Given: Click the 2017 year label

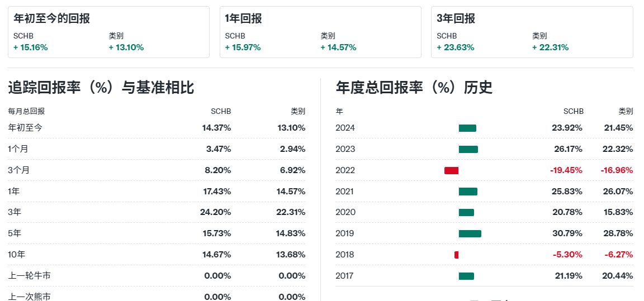Looking at the screenshot, I should (x=345, y=276).
